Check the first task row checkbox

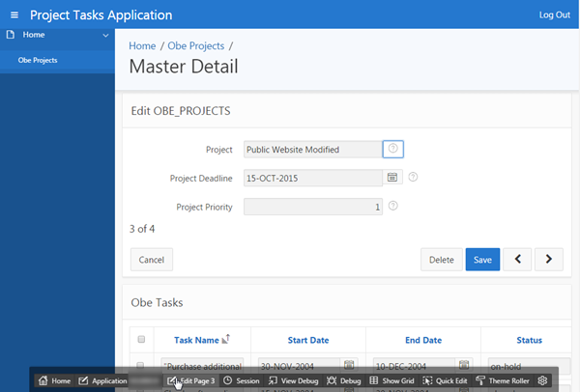click(142, 366)
